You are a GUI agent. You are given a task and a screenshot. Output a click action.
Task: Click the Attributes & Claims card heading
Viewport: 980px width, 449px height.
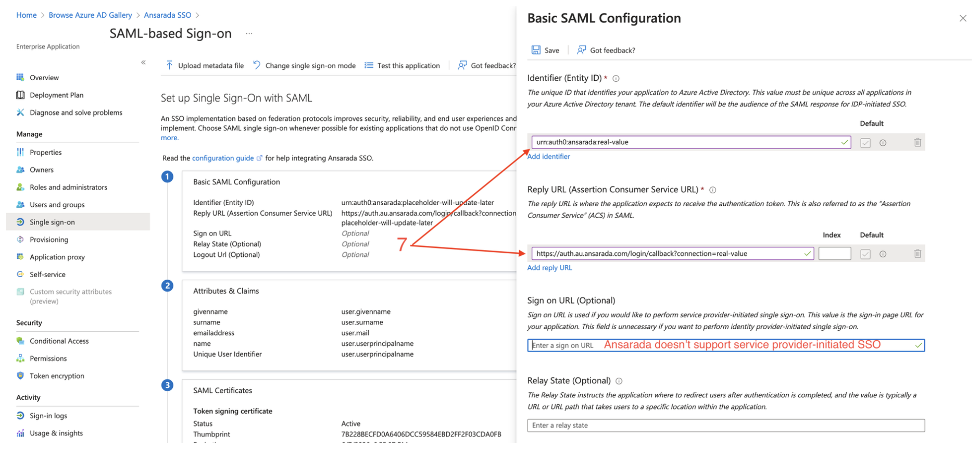(226, 291)
